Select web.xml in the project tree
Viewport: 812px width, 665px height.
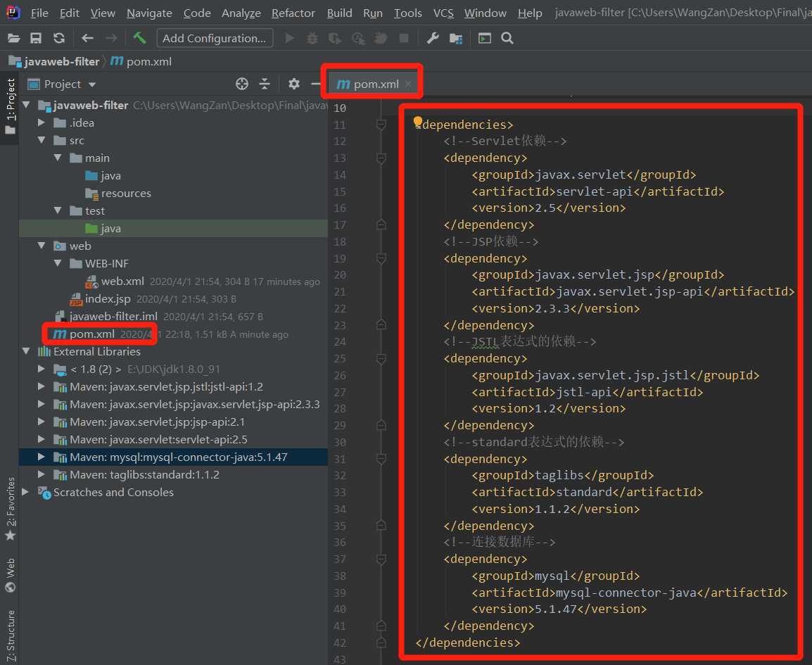pyautogui.click(x=122, y=281)
